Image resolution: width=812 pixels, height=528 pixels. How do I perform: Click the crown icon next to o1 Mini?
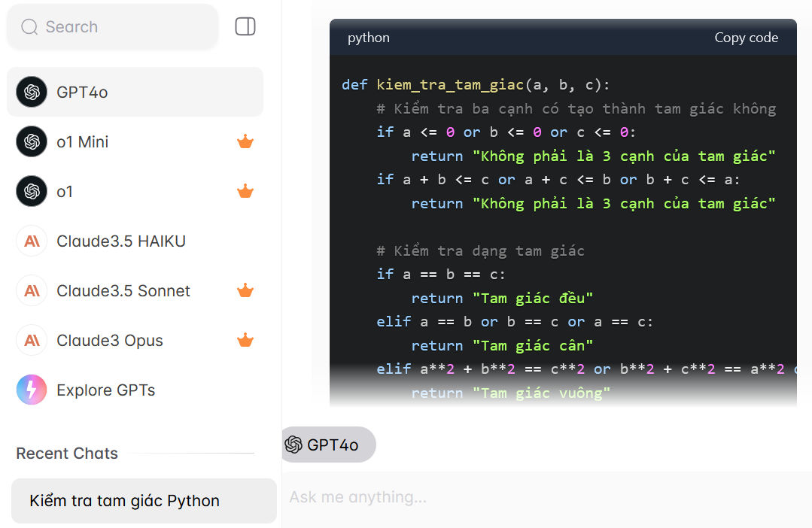tap(245, 141)
